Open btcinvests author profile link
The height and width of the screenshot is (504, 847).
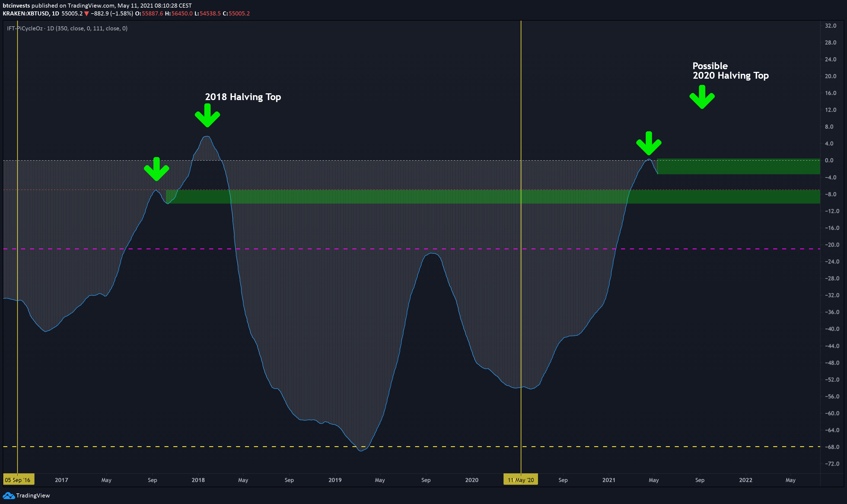coord(16,5)
